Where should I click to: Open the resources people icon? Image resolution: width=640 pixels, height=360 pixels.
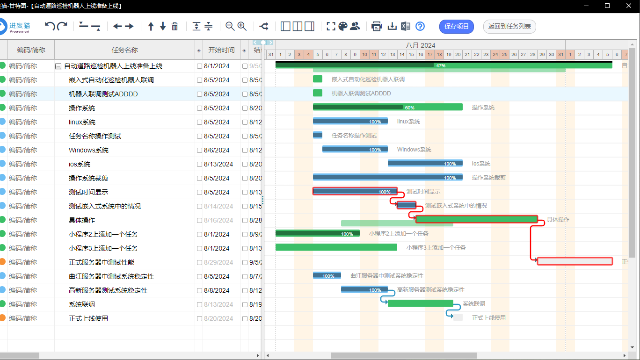tap(355, 26)
